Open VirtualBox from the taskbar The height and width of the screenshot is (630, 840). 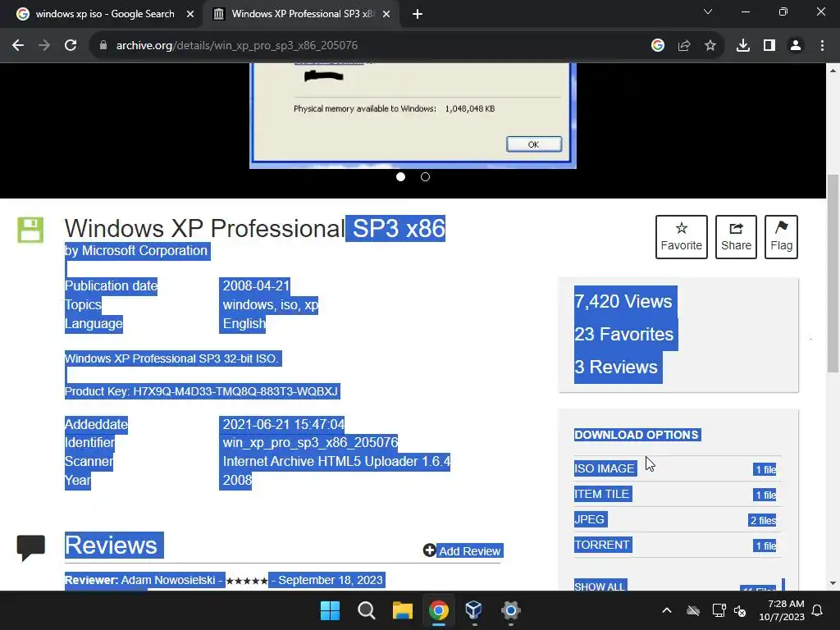click(474, 610)
